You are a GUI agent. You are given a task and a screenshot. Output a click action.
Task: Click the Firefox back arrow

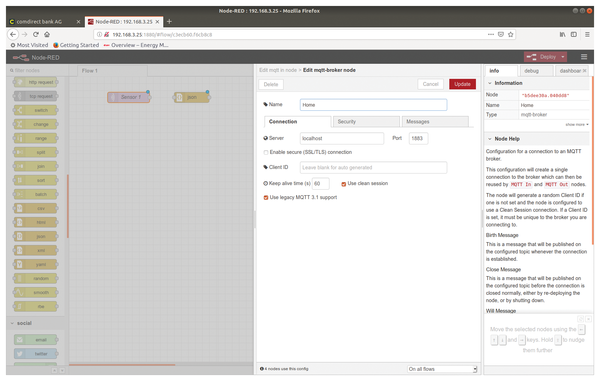click(x=13, y=34)
